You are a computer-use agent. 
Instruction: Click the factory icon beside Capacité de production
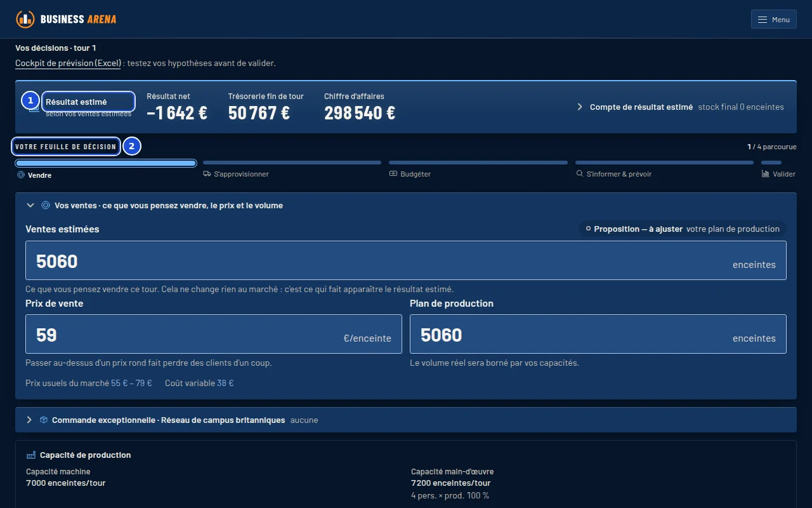30,455
